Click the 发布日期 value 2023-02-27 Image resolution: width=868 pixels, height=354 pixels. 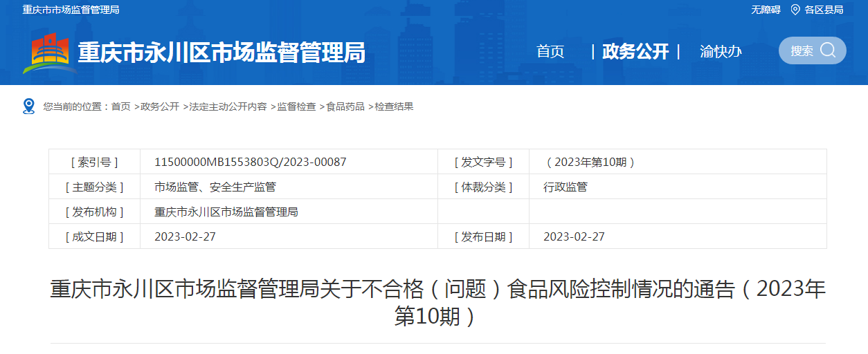[x=574, y=236]
